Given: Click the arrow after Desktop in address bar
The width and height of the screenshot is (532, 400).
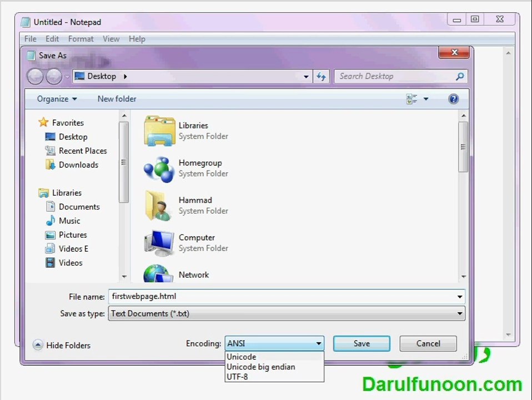Looking at the screenshot, I should [126, 77].
